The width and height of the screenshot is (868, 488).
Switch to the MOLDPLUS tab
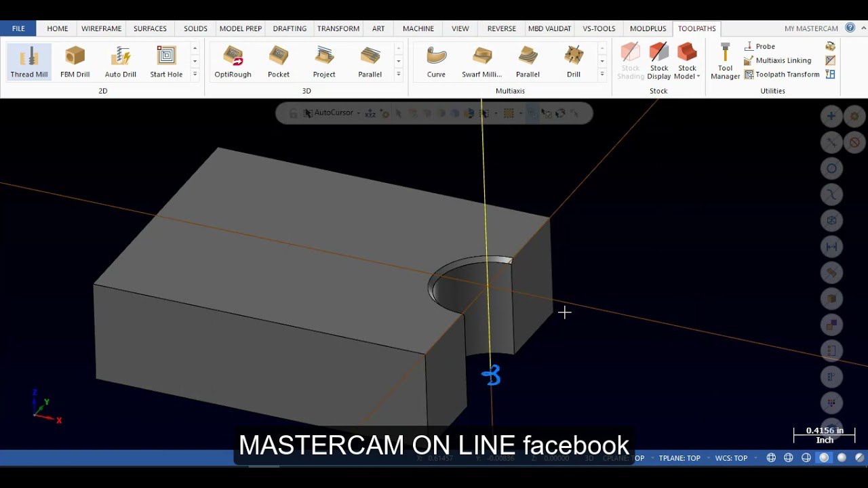coord(648,28)
